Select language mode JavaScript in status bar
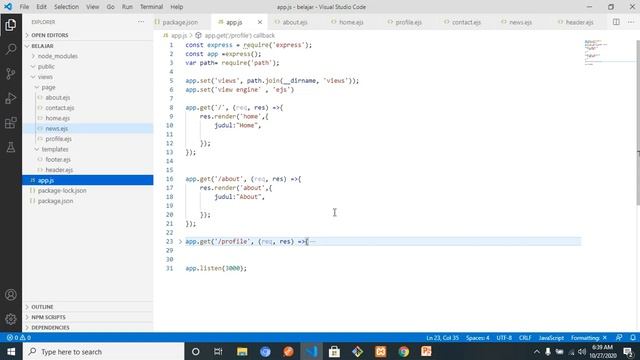 (551, 338)
